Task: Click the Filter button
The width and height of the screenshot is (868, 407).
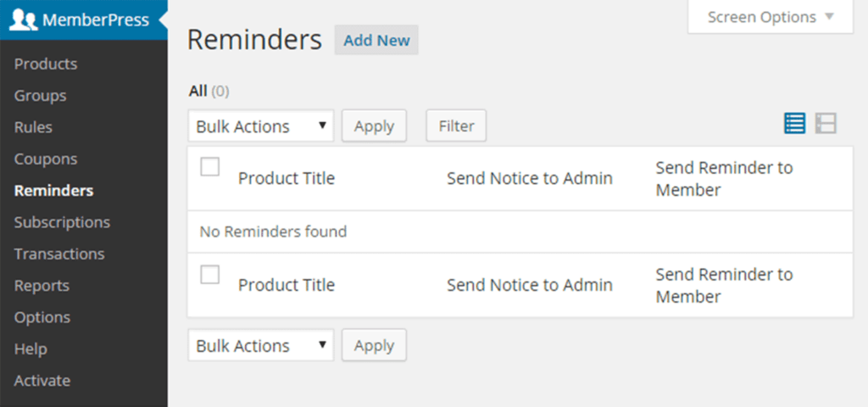Action: pos(456,125)
